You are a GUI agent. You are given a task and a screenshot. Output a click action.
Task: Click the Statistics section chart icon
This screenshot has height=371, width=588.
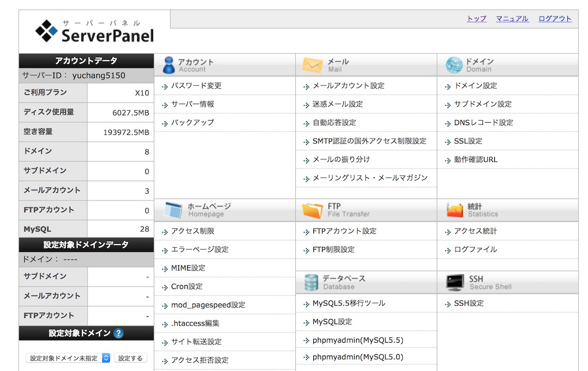(x=455, y=210)
